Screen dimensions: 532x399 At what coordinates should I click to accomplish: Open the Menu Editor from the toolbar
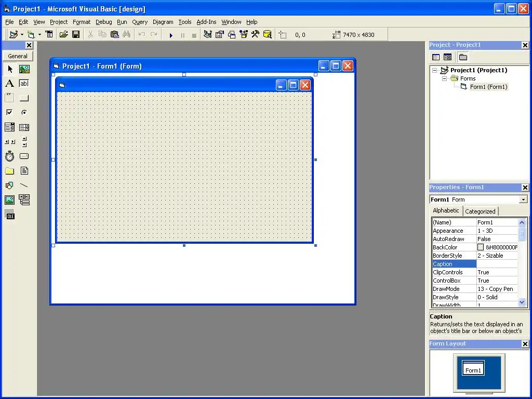tap(49, 34)
